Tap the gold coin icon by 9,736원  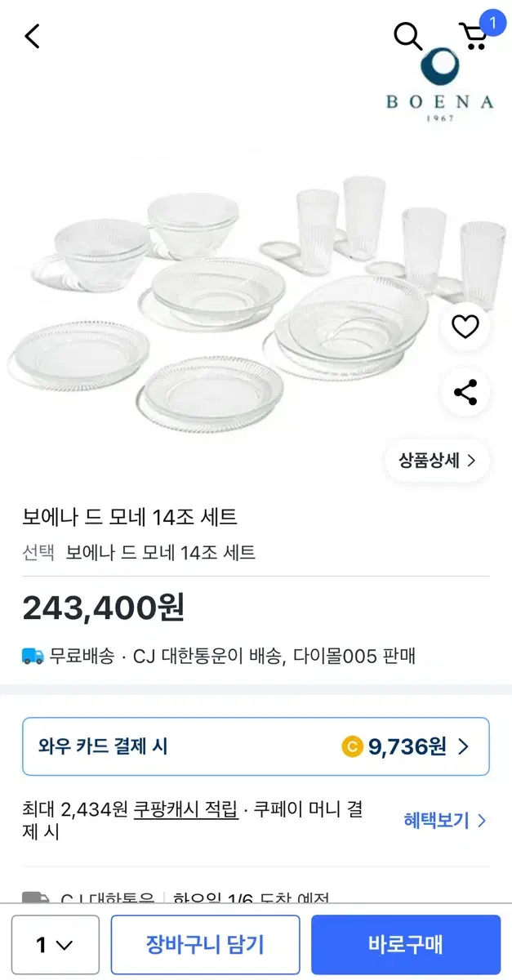point(352,746)
